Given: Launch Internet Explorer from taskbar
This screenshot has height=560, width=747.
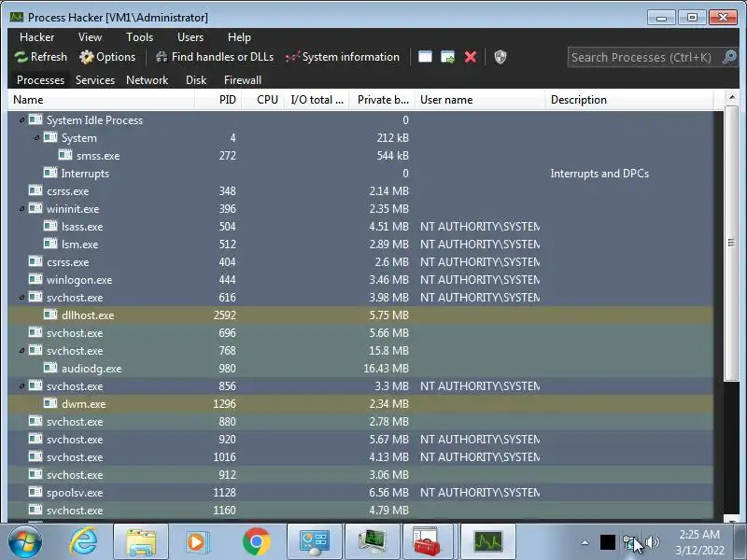Looking at the screenshot, I should [83, 542].
